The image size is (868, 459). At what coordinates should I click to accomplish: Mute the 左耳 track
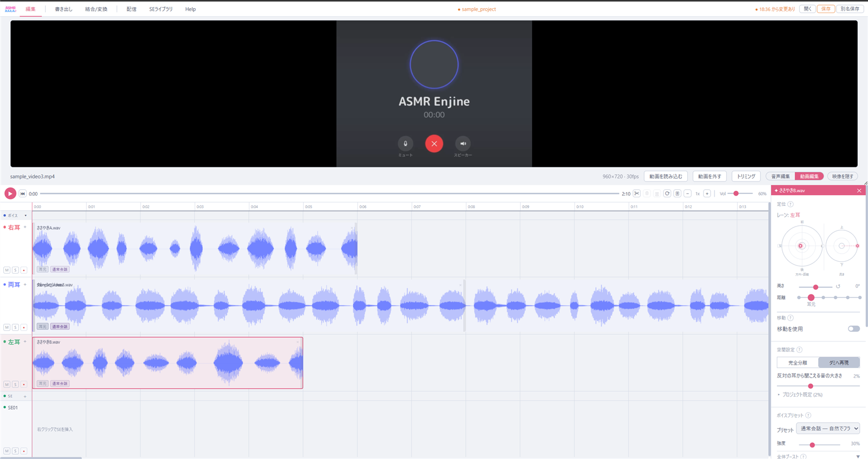pos(7,384)
